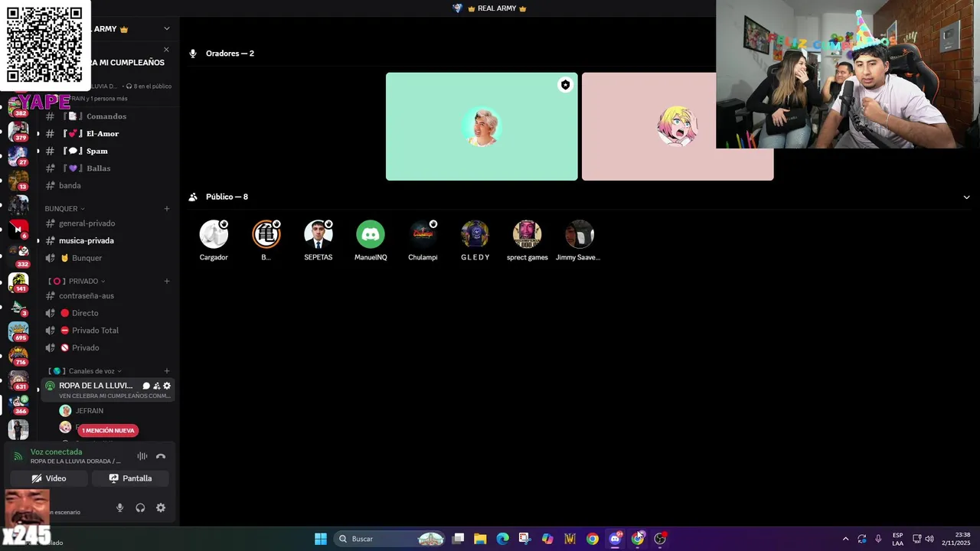The image size is (980, 551).
Task: Click the Buscar taskbar search box
Action: pos(390,539)
